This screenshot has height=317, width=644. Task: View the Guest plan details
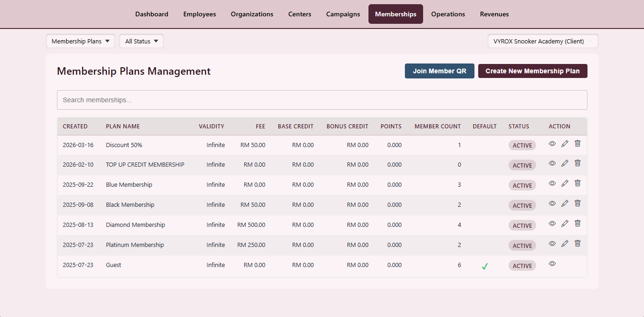pos(552,264)
